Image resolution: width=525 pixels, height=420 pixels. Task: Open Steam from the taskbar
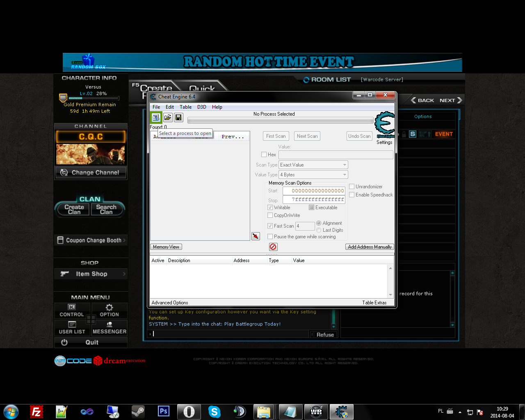[x=138, y=412]
